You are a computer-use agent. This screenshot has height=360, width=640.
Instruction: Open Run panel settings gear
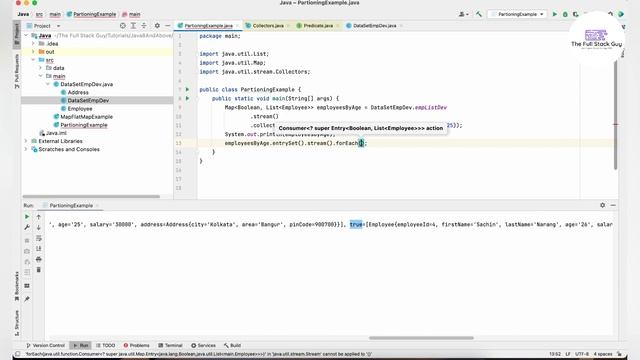(602, 205)
